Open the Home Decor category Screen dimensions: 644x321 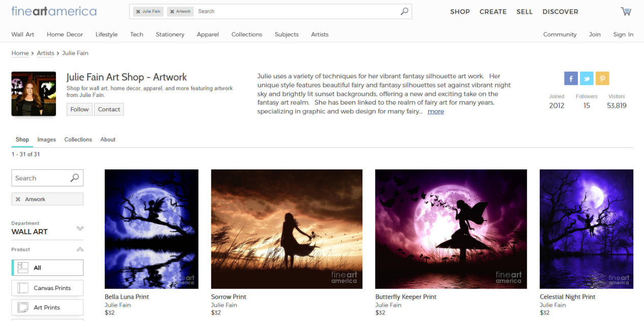pos(65,35)
